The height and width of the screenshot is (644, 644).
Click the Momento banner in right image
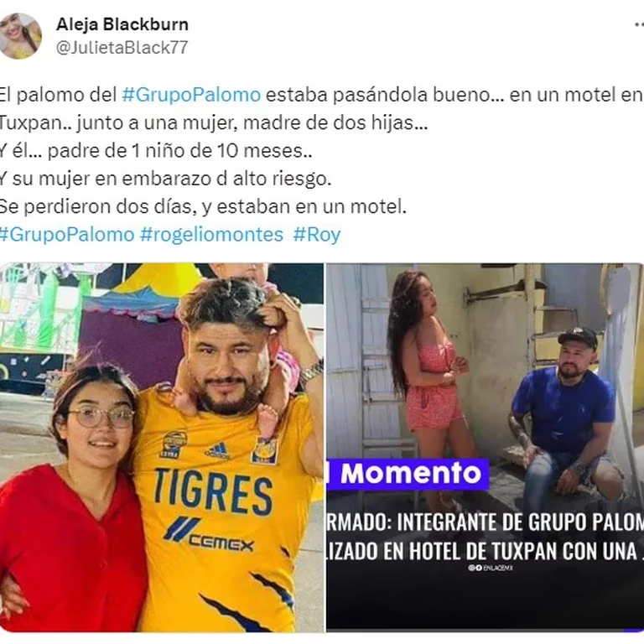pyautogui.click(x=408, y=475)
